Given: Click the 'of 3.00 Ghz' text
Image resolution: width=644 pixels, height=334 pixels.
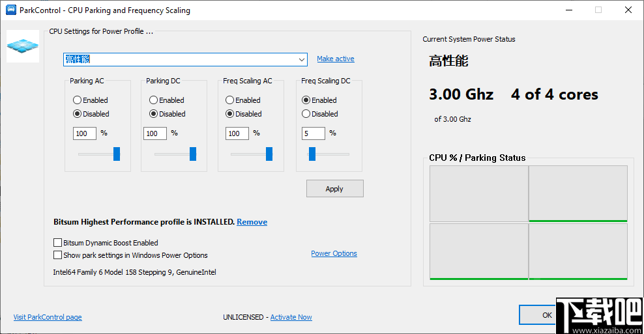Looking at the screenshot, I should tap(452, 119).
